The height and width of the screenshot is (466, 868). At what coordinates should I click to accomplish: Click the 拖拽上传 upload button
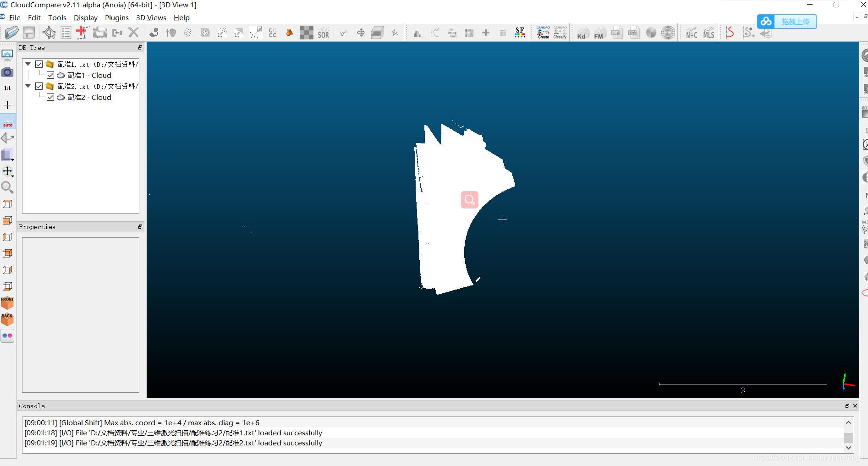(x=787, y=22)
